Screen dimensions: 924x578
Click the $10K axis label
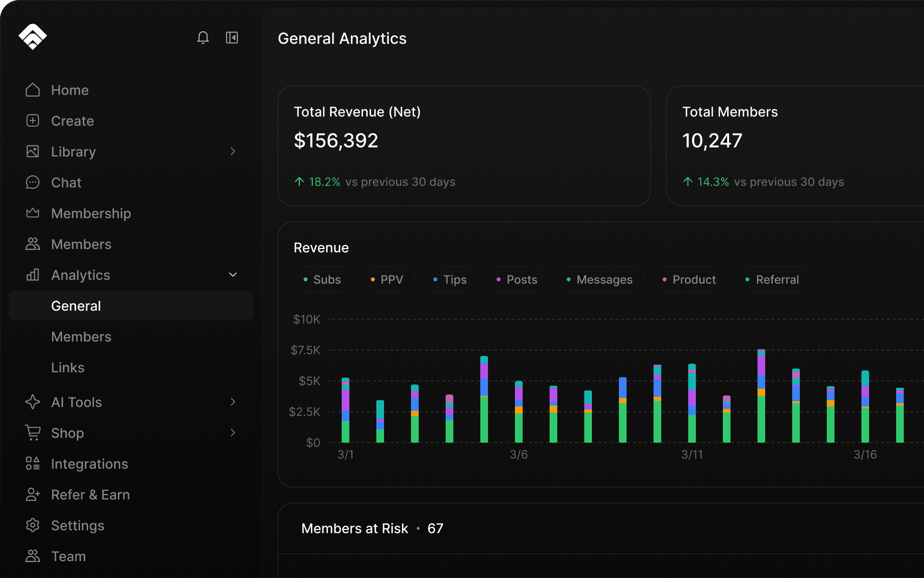307,319
